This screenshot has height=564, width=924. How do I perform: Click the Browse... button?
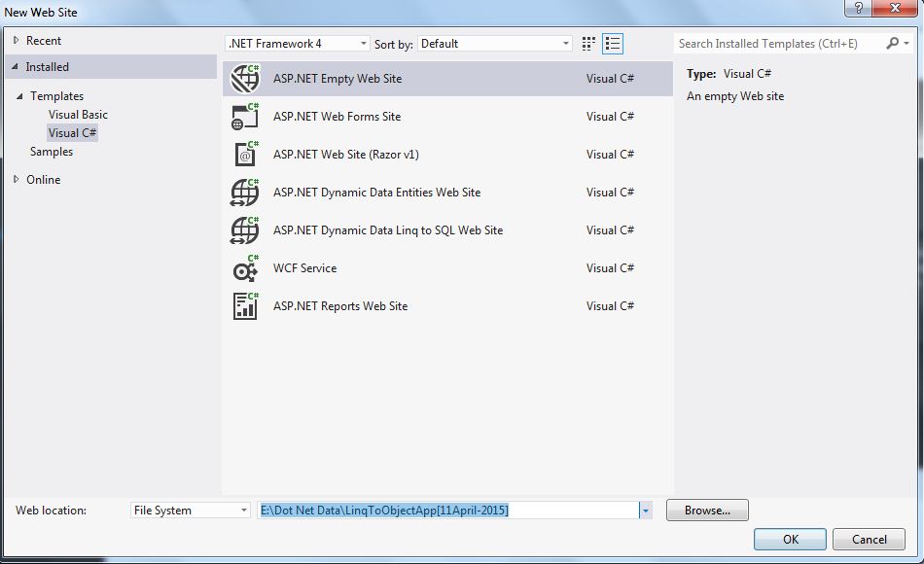[x=707, y=511]
